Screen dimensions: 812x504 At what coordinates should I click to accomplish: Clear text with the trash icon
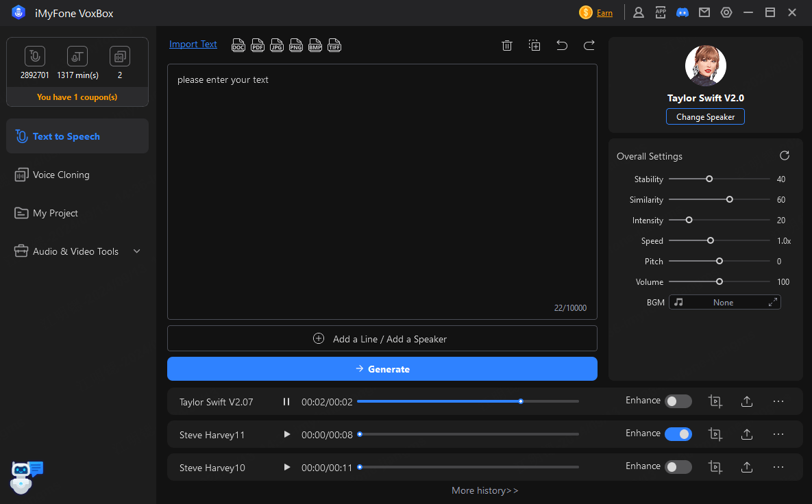click(507, 45)
